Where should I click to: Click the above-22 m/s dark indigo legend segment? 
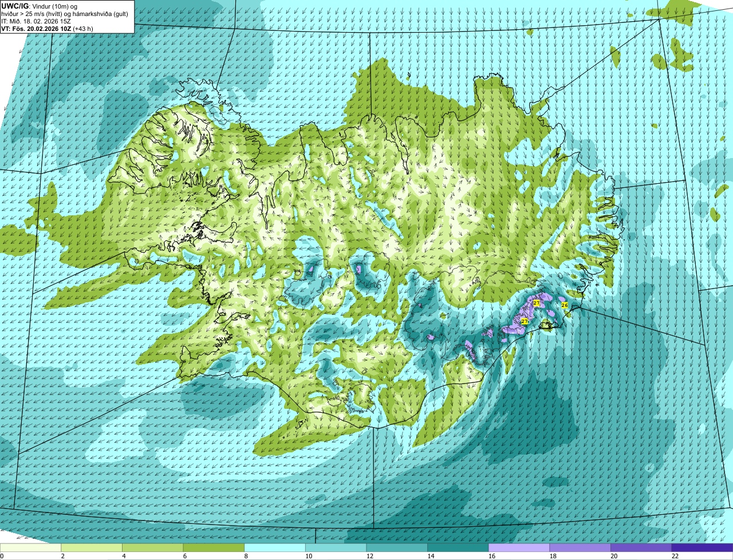click(x=703, y=547)
